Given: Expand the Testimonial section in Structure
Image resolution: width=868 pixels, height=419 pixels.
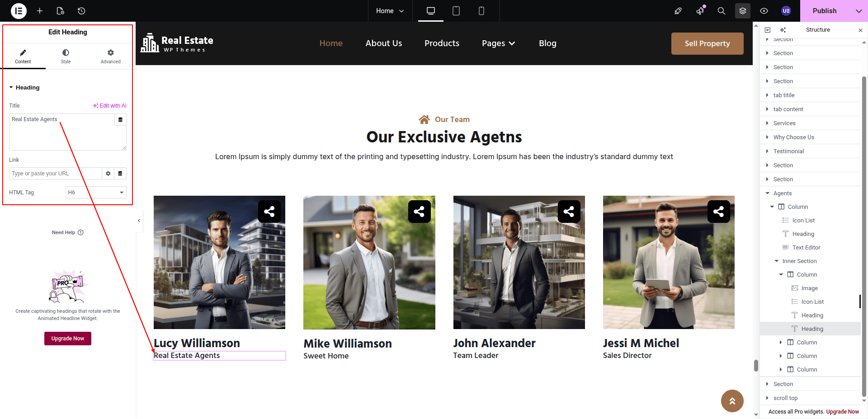Looking at the screenshot, I should pyautogui.click(x=767, y=151).
